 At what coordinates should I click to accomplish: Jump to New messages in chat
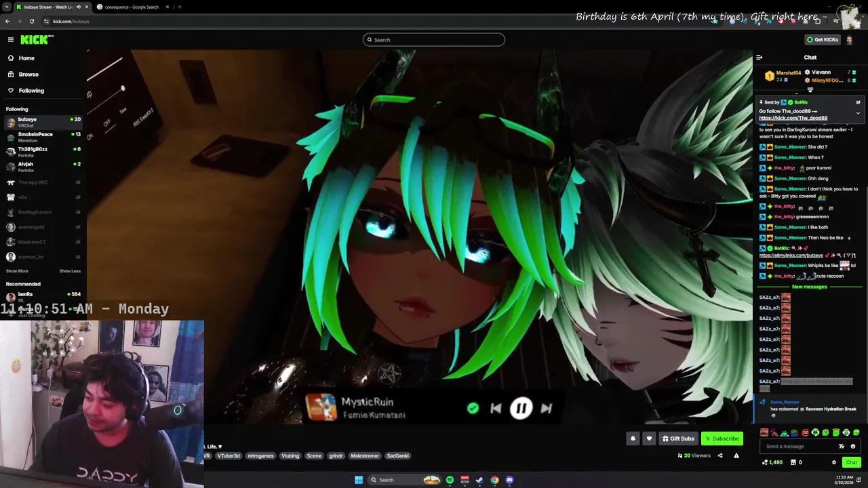[x=810, y=287]
